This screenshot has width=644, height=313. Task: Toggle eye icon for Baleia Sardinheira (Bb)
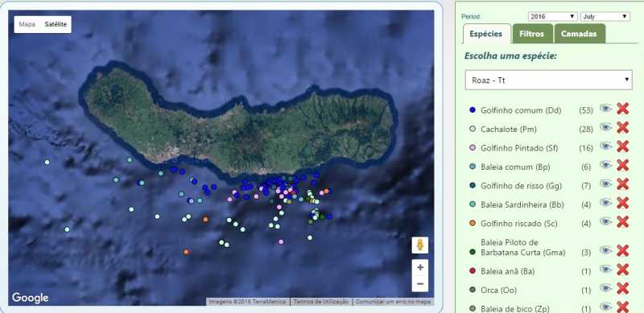605,203
